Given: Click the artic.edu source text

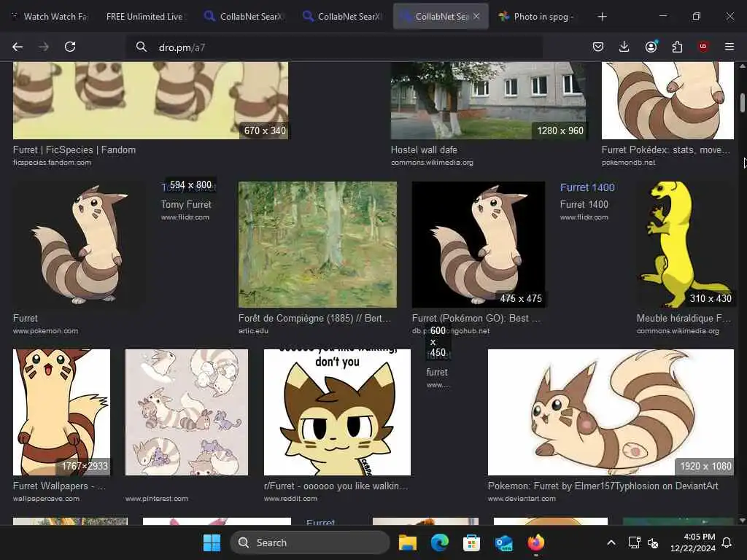Looking at the screenshot, I should (253, 331).
